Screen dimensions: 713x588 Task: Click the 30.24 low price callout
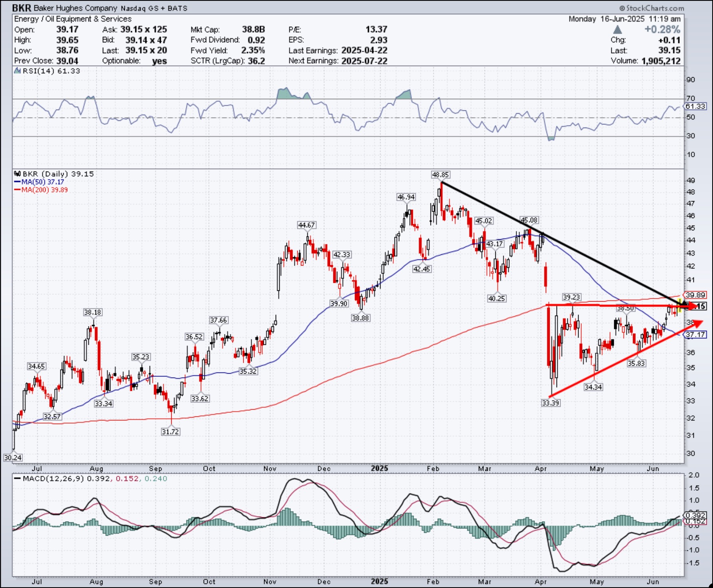tap(12, 458)
